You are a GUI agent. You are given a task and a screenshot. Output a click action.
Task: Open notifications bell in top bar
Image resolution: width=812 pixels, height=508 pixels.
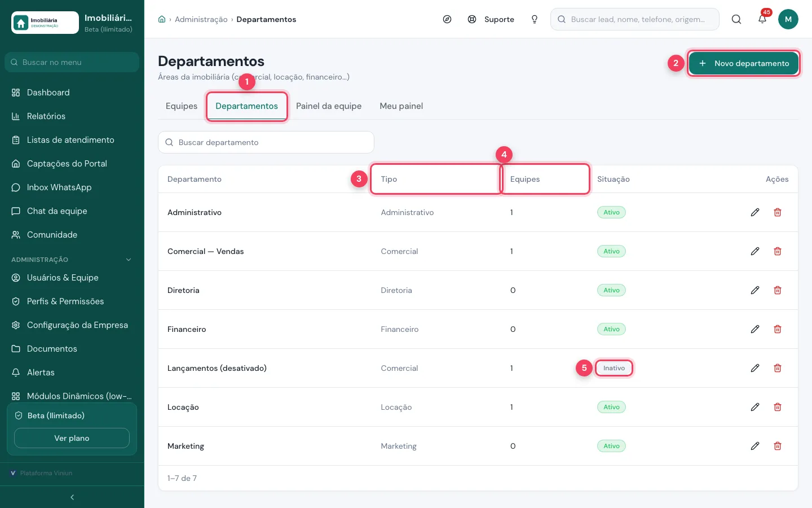point(762,19)
